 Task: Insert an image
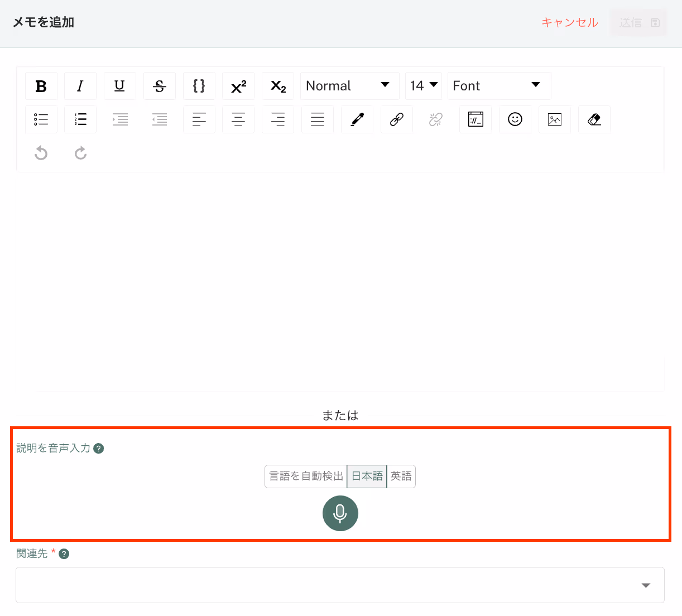555,119
